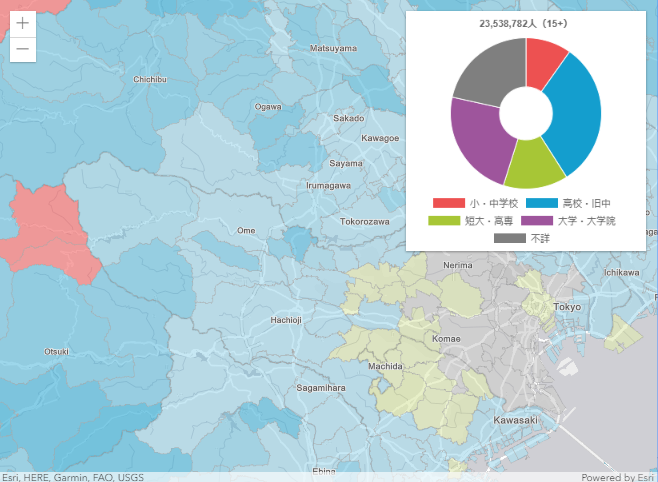Viewport: 658px width, 482px height.
Task: Select the purple donut chart segment
Action: (479, 138)
